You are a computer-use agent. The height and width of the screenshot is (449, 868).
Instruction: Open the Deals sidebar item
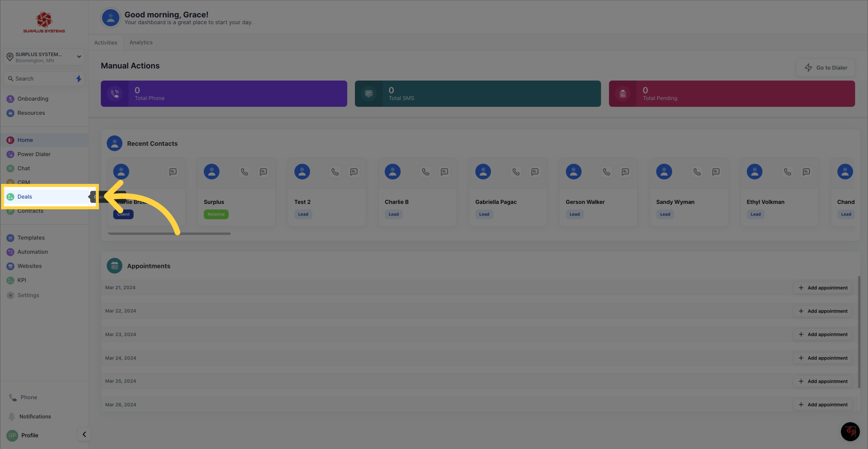point(25,196)
